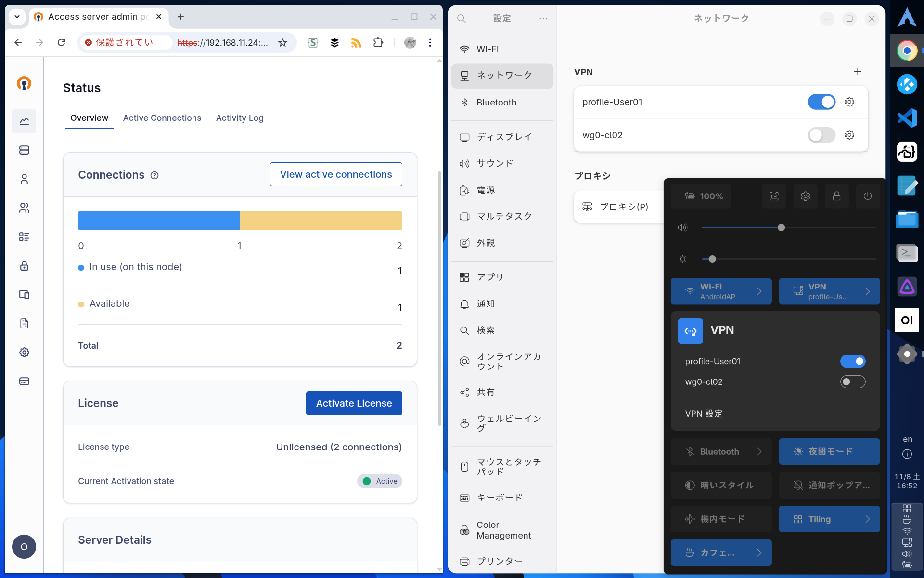Screen dimensions: 924x578
Task: Select Bluetooth in the settings sidebar
Action: (x=496, y=103)
